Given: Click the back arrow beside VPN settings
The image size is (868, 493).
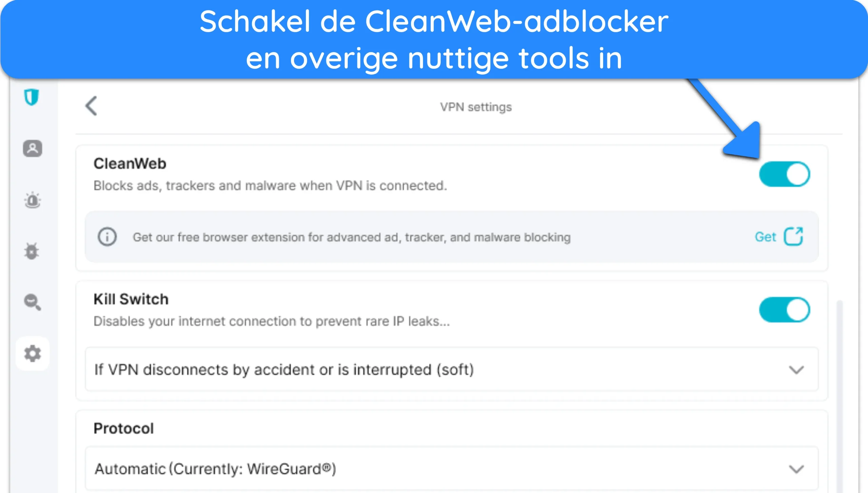Looking at the screenshot, I should click(92, 106).
